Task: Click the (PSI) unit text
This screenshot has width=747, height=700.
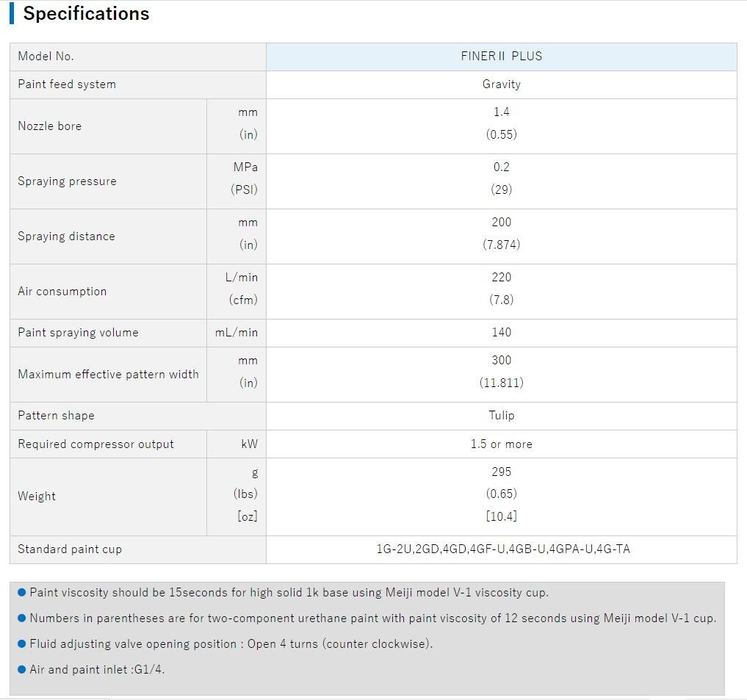Action: [x=244, y=190]
